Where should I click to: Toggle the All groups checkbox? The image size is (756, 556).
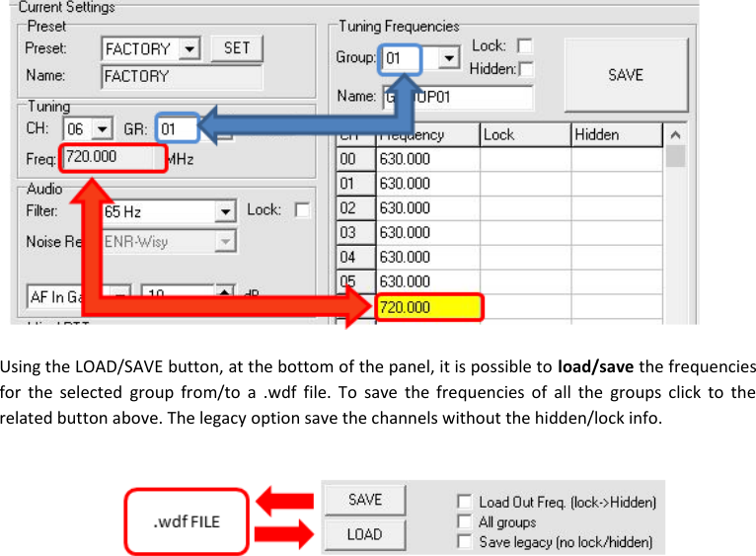[464, 521]
